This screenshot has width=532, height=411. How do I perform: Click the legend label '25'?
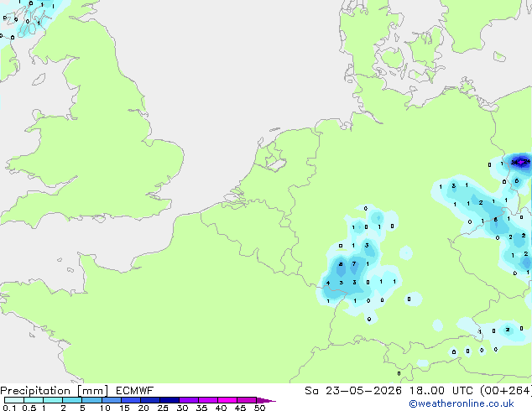click(163, 408)
